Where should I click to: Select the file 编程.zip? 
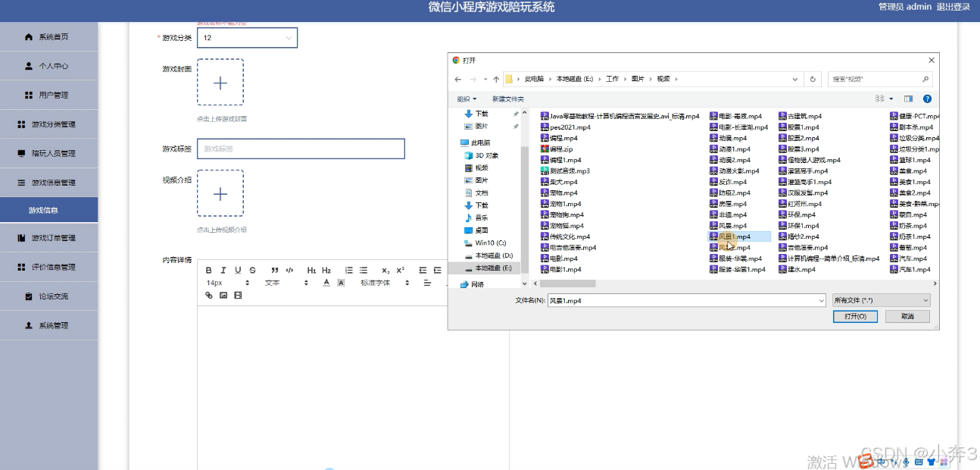[557, 149]
